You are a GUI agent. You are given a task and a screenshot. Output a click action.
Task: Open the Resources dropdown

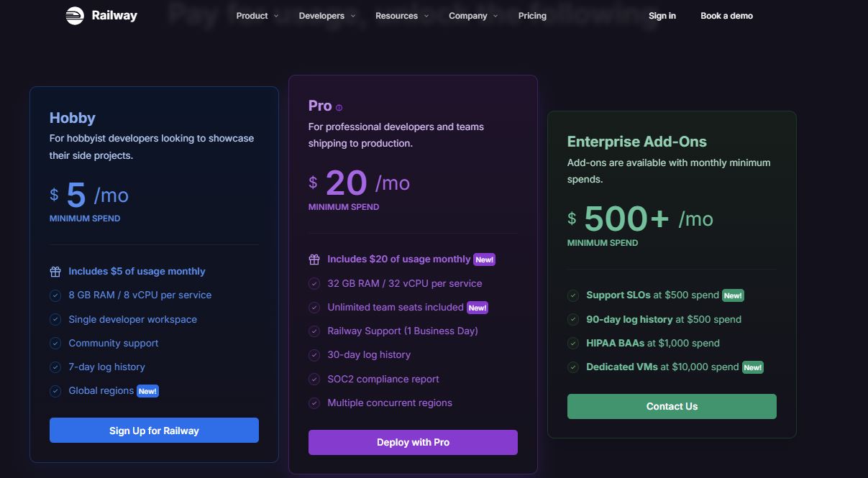coord(402,16)
